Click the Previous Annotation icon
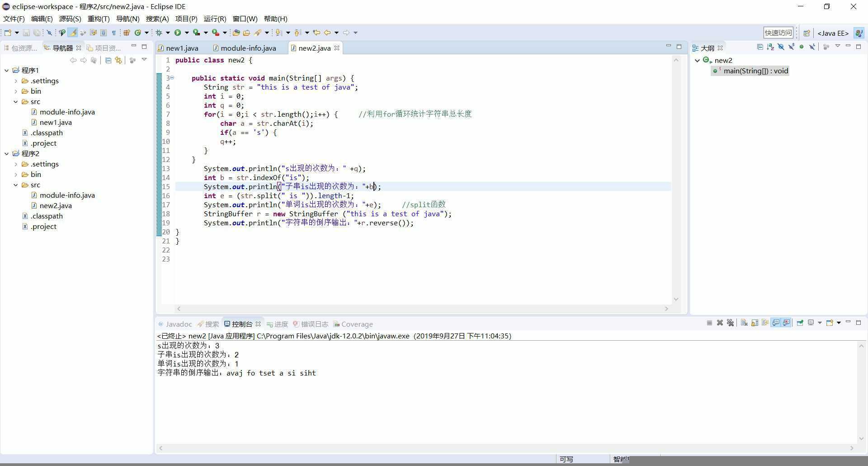This screenshot has width=868, height=466. click(x=297, y=33)
